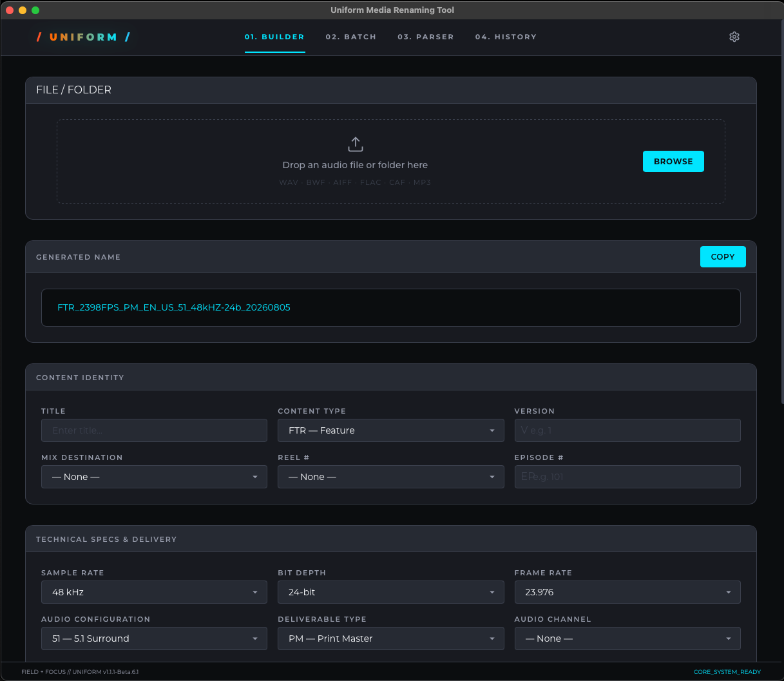Open the Deliverable Type dropdown
784x681 pixels.
[391, 638]
